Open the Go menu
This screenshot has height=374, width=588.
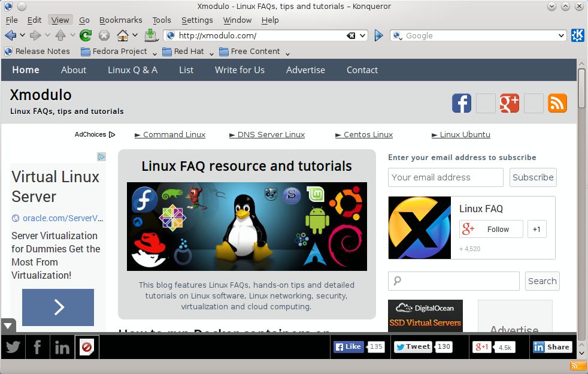point(84,20)
